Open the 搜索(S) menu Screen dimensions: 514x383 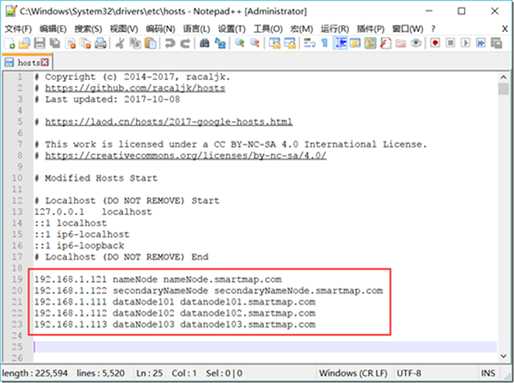point(88,29)
